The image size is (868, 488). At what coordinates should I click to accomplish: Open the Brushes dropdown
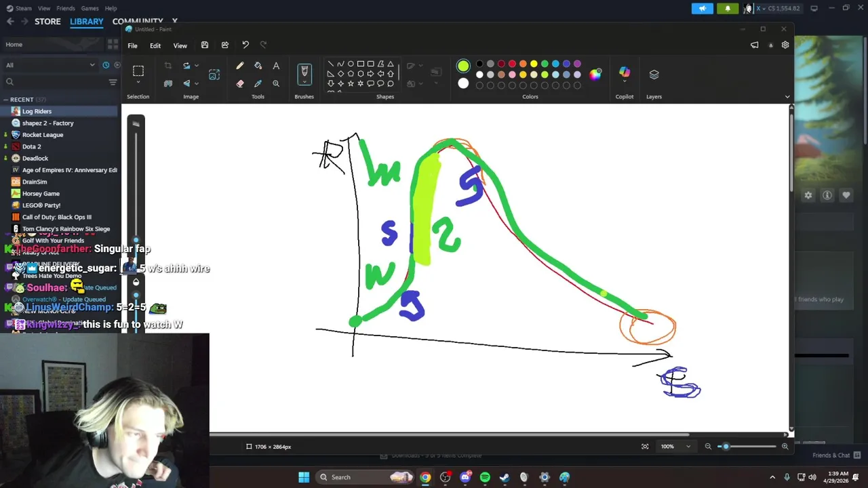pyautogui.click(x=304, y=82)
